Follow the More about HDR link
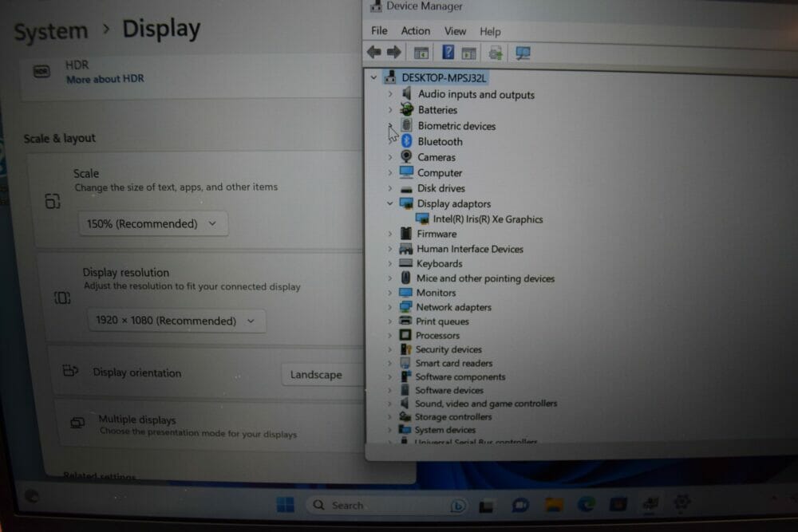 pyautogui.click(x=105, y=79)
